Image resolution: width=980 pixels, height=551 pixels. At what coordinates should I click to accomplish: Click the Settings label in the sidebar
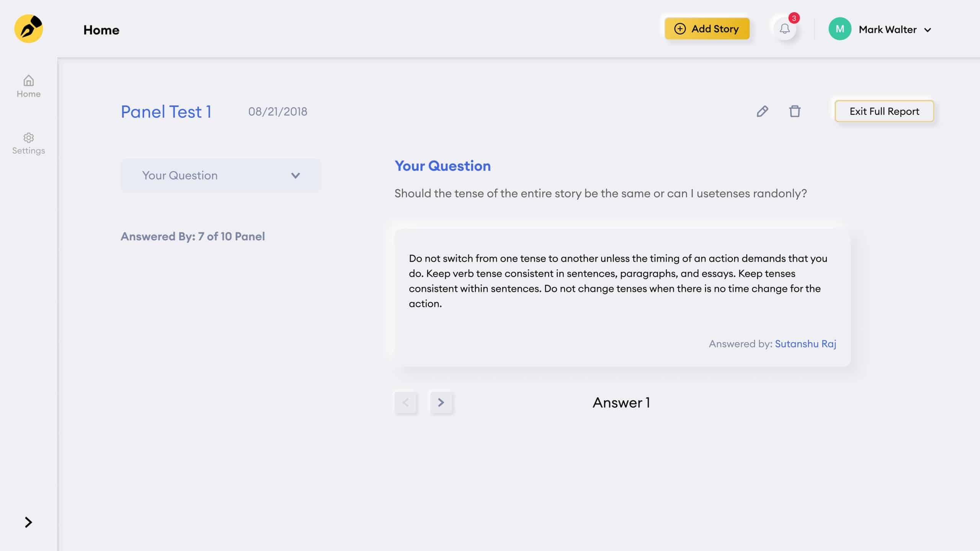coord(29,151)
